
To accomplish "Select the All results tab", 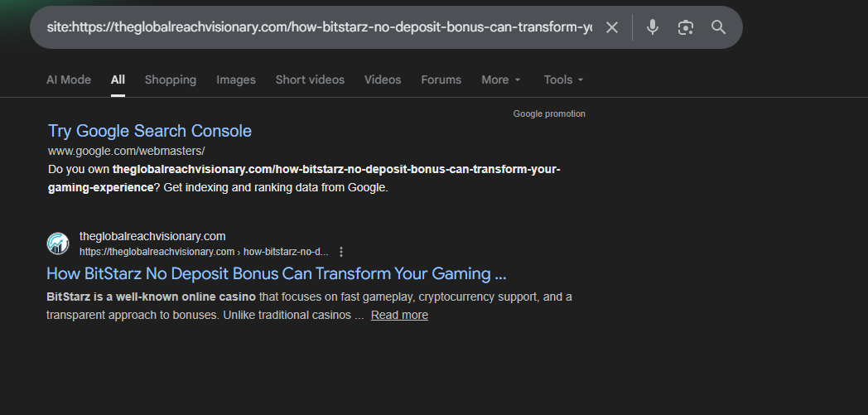I will 118,80.
